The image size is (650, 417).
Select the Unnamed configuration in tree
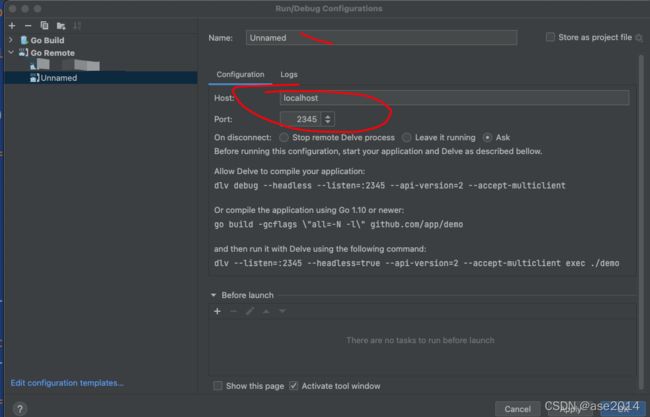[x=100, y=78]
